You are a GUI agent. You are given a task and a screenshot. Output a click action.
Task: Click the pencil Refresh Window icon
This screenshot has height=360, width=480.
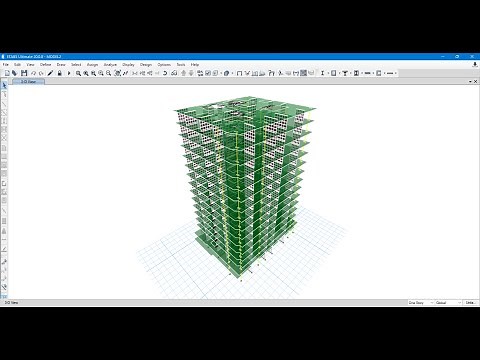(x=50, y=73)
